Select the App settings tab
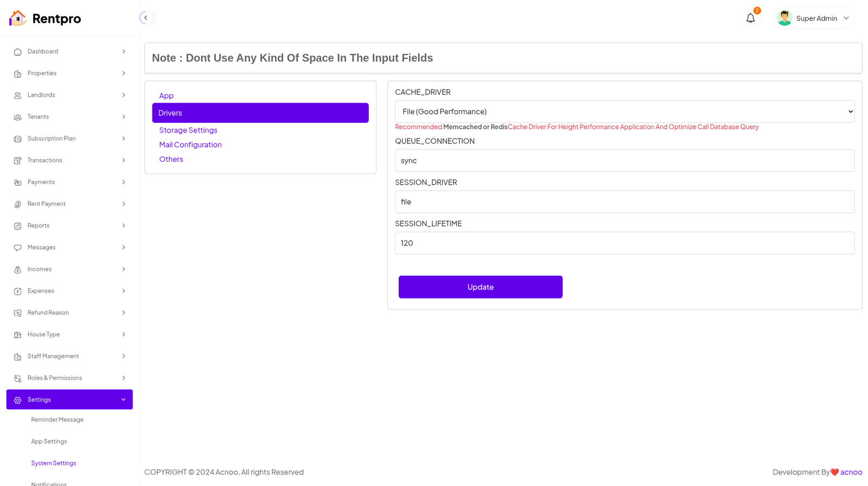The height and width of the screenshot is (486, 868). pyautogui.click(x=167, y=96)
